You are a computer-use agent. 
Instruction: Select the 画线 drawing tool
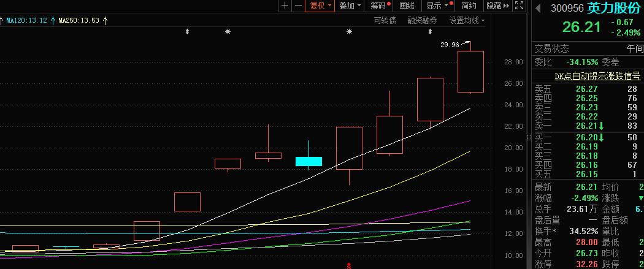[407, 6]
